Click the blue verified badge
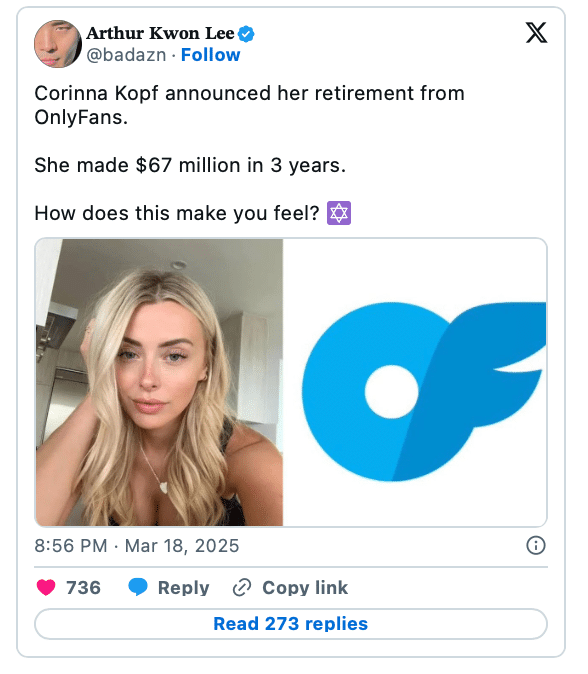 pos(246,34)
